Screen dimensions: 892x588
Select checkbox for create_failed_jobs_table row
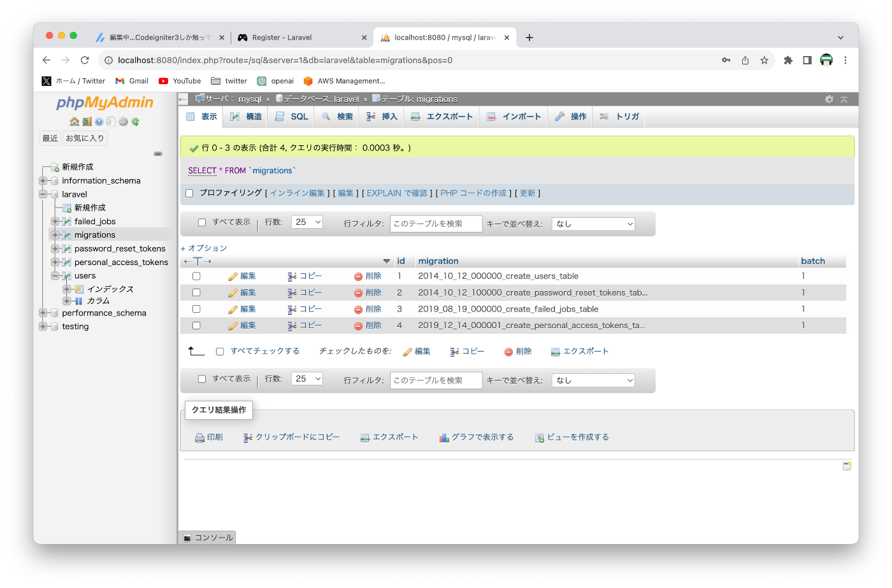(x=196, y=310)
